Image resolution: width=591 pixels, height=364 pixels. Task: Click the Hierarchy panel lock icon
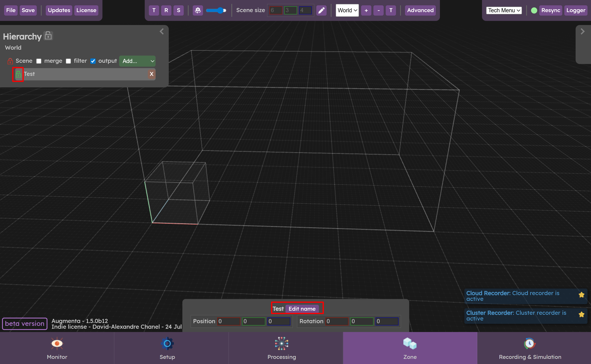coord(48,36)
